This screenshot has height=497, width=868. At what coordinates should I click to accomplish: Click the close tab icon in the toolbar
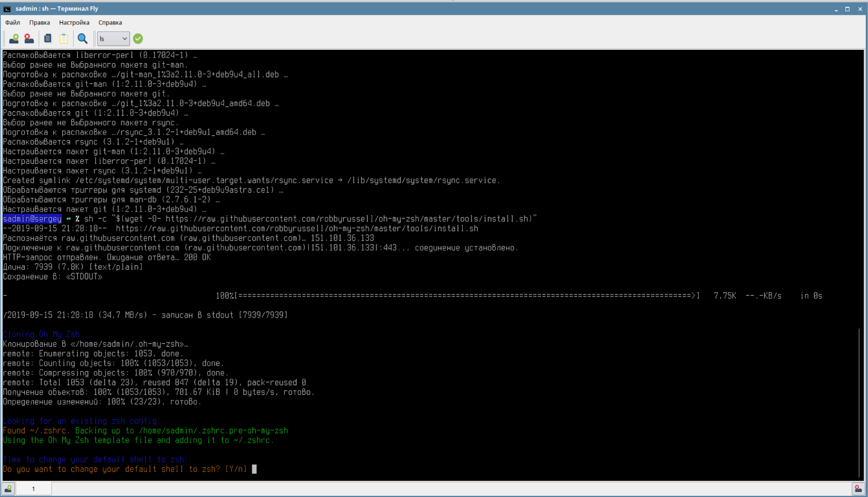pyautogui.click(x=29, y=38)
